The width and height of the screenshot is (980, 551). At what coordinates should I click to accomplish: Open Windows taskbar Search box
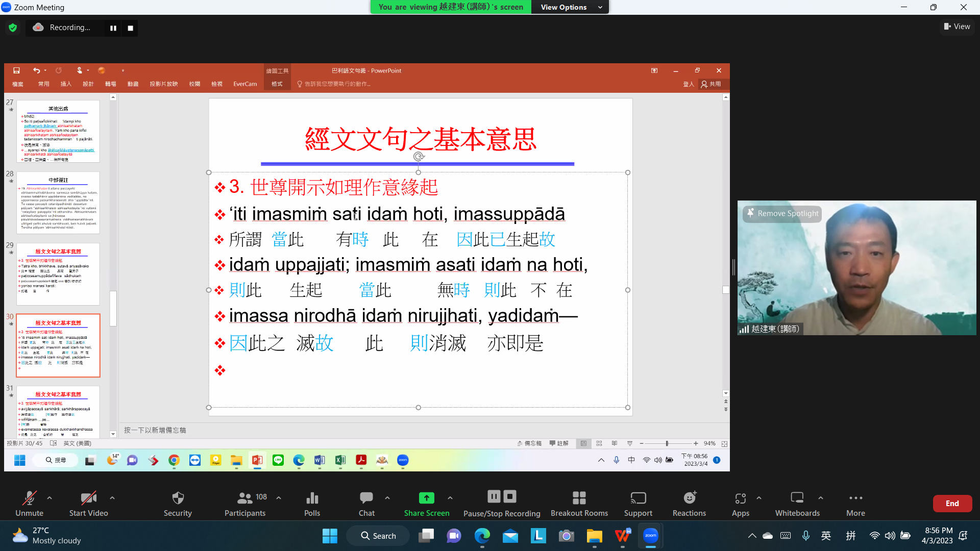coord(378,536)
